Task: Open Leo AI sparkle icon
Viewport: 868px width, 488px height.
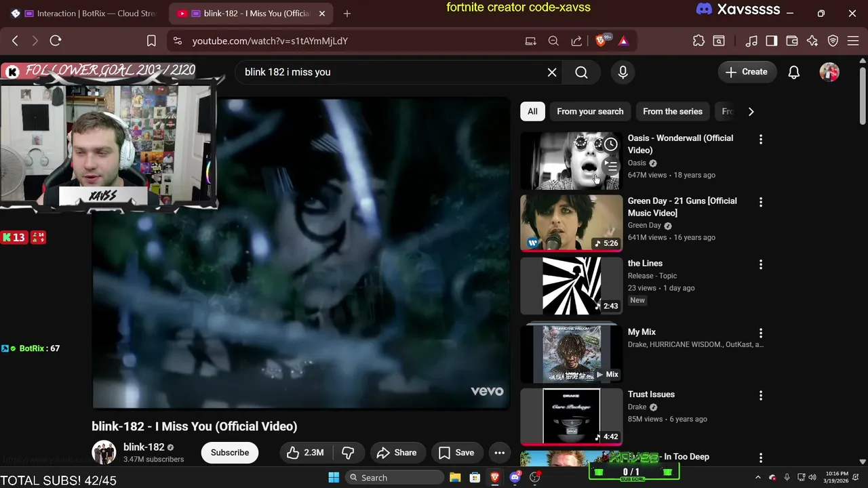Action: 812,41
